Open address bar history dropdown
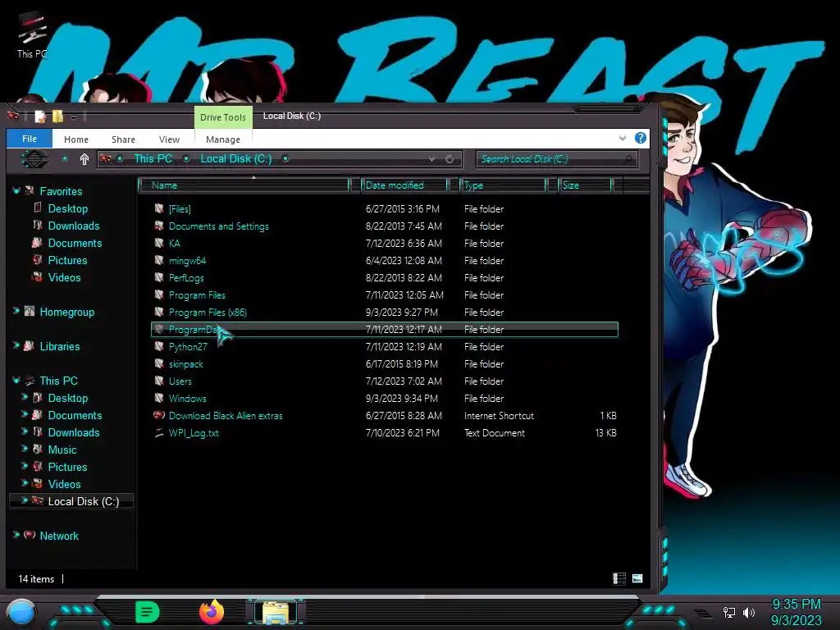Viewport: 840px width, 630px height. [431, 159]
